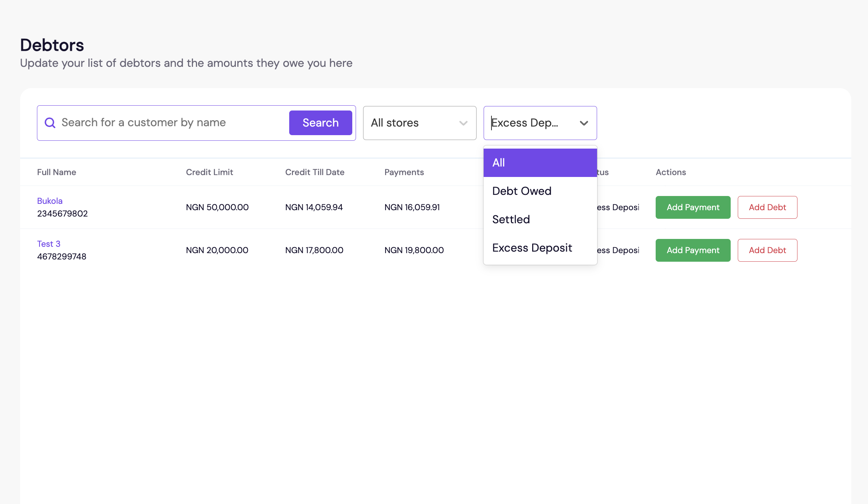Type in the customer name search field

pyautogui.click(x=172, y=123)
